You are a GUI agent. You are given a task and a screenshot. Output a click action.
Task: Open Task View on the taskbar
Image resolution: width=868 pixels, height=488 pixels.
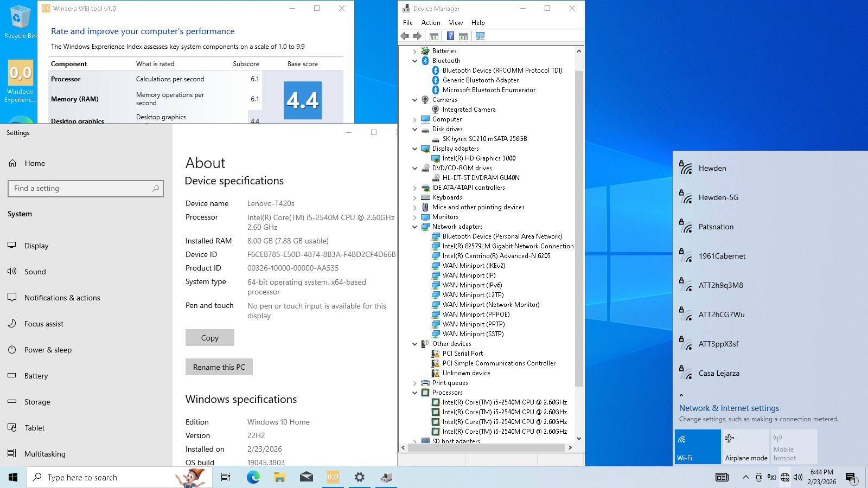(x=226, y=477)
